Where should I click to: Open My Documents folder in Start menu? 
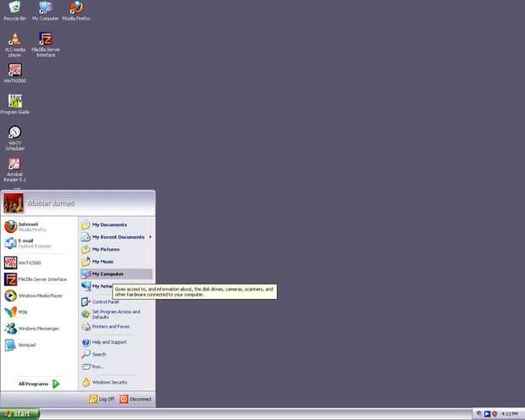click(116, 224)
